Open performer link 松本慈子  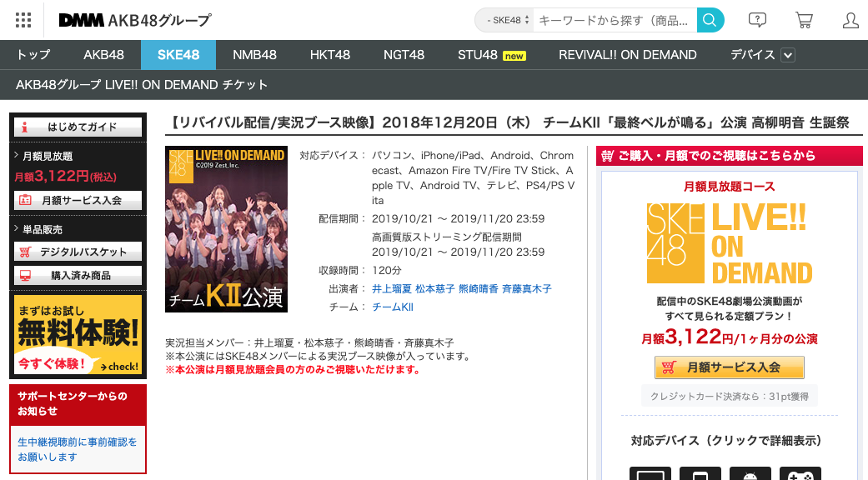435,288
